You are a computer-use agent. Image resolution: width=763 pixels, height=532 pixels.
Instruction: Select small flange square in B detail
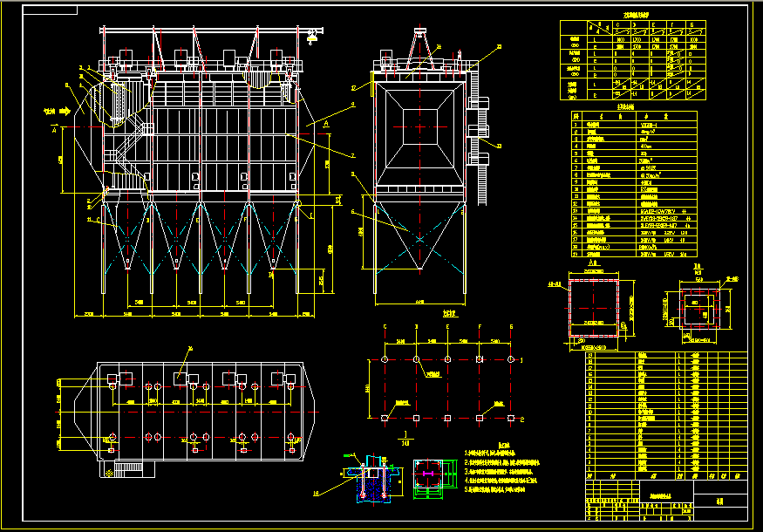pyautogui.click(x=699, y=309)
